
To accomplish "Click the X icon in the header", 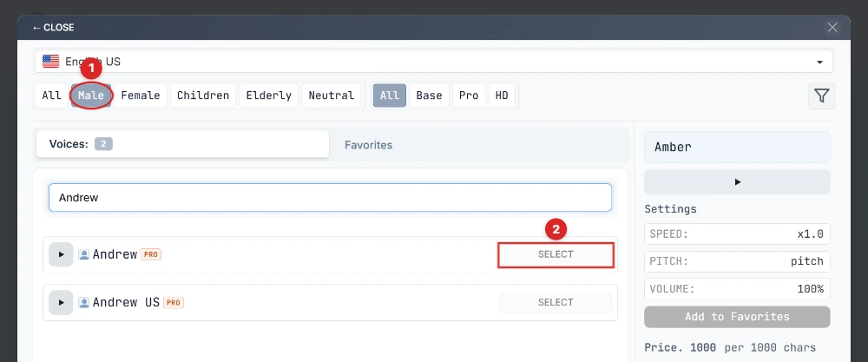I will tap(832, 27).
